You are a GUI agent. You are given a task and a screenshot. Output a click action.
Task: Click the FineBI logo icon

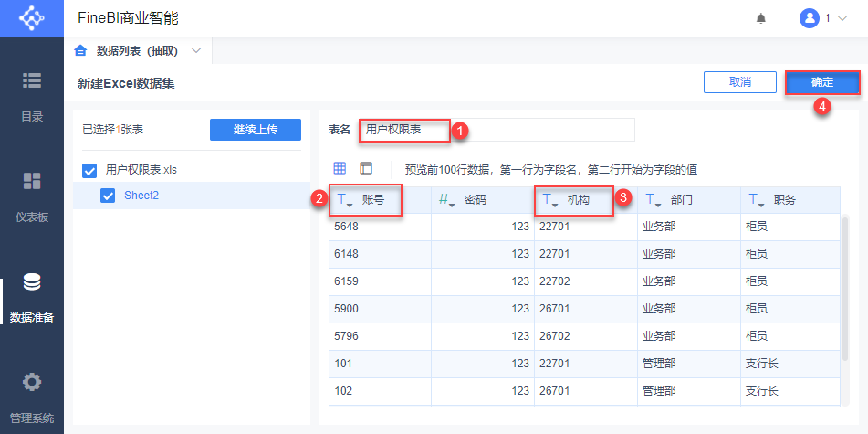point(32,17)
